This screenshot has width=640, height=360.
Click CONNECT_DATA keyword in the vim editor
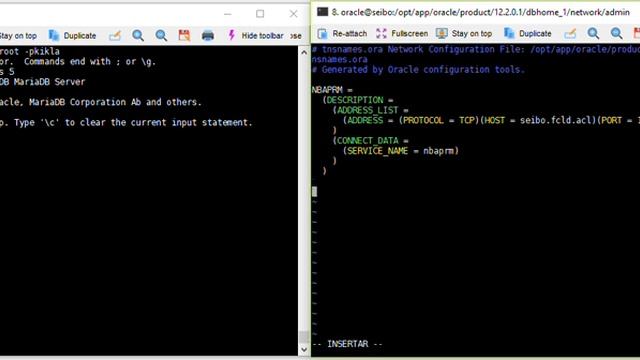367,141
